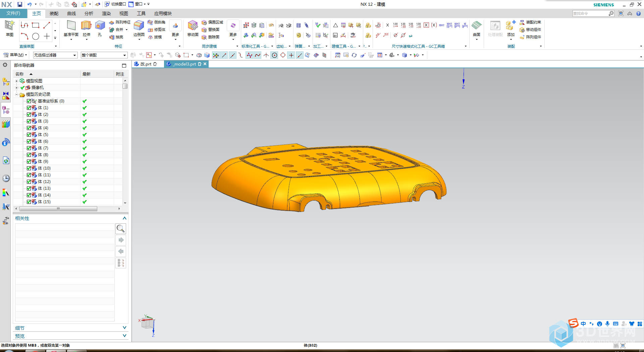644x352 pixels.
Task: Toggle checkbox for 基准坐标系 (0)
Action: [29, 101]
